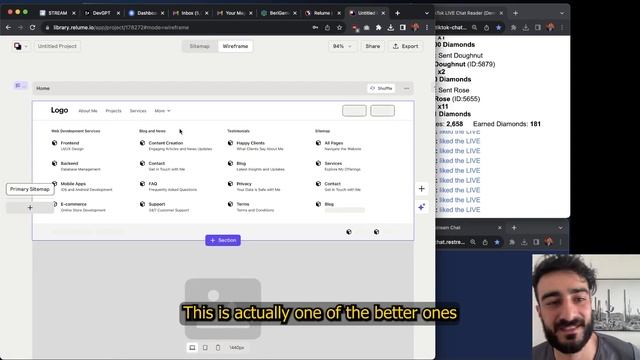Screen dimensions: 640x360
Task: Click the image placeholder thumbnail
Action: pos(223,309)
